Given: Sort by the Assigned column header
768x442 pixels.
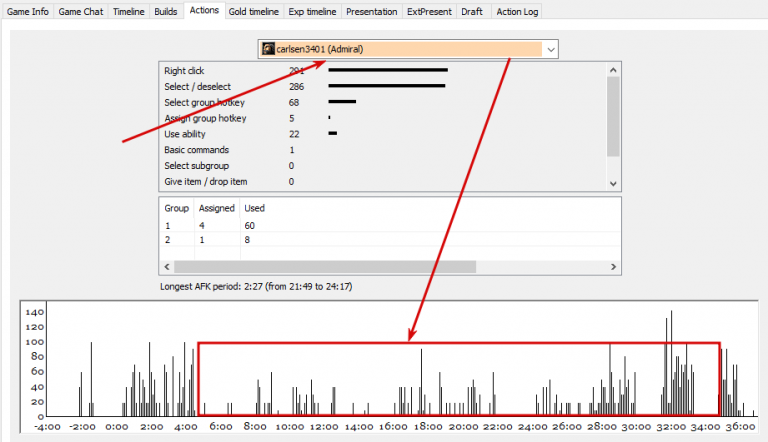Looking at the screenshot, I should pyautogui.click(x=217, y=208).
